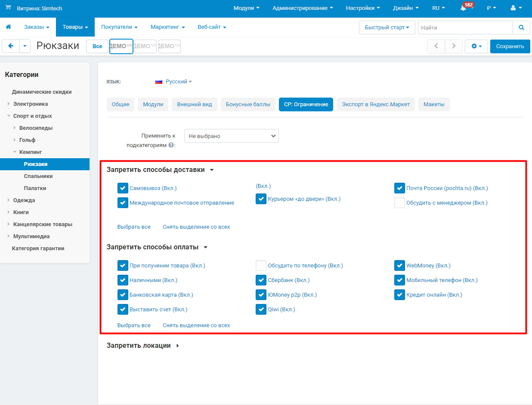This screenshot has height=405, width=532.
Task: Open the Администрирование top menu
Action: pos(303,8)
